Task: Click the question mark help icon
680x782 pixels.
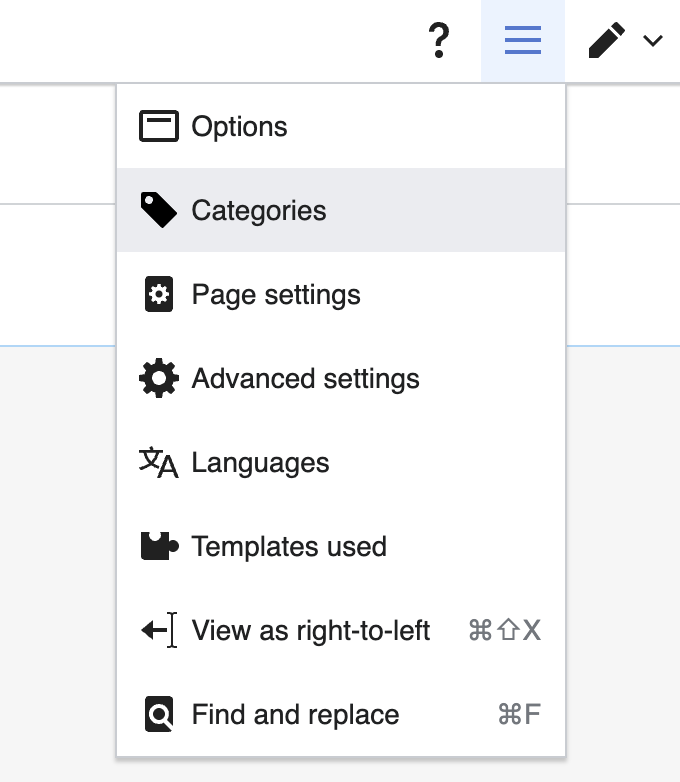Action: click(x=438, y=41)
